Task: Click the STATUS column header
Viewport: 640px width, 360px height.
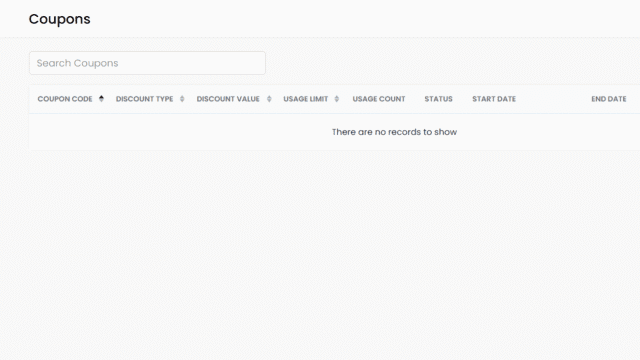Action: 438,99
